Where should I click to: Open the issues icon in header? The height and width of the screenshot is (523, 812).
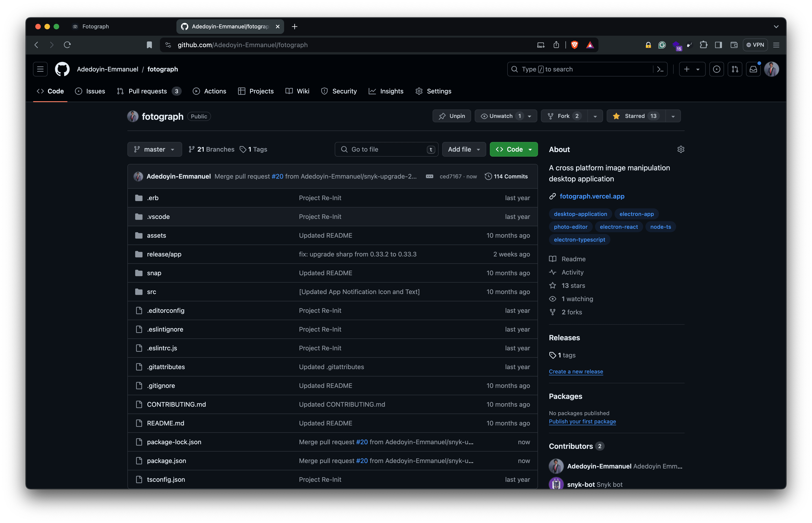click(716, 69)
